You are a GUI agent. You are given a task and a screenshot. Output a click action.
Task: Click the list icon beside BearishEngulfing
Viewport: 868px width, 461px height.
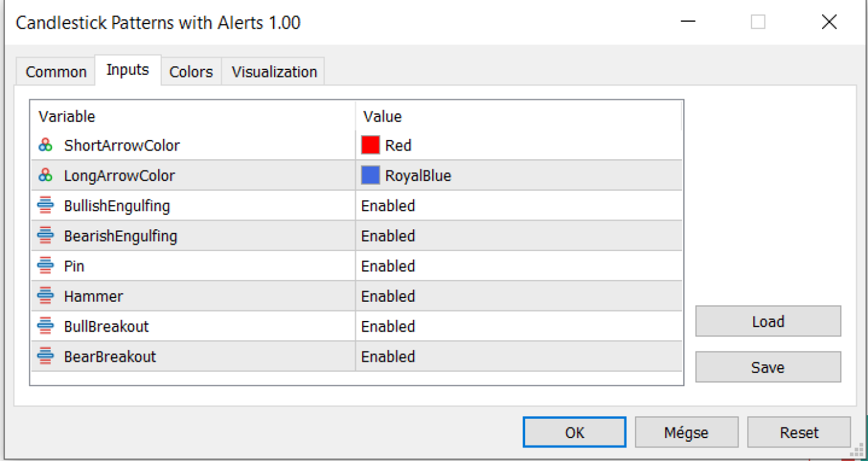tap(45, 235)
